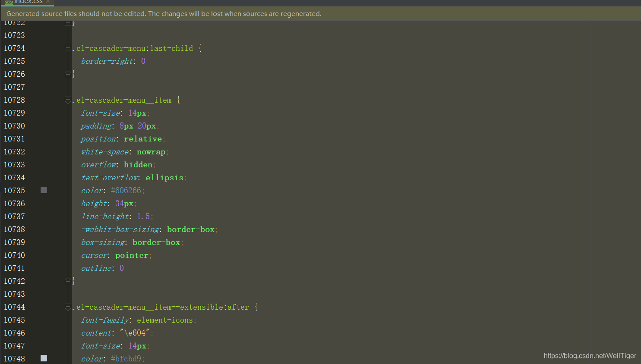The width and height of the screenshot is (641, 364).
Task: Click the 'nowrap' white-space value
Action: (151, 152)
